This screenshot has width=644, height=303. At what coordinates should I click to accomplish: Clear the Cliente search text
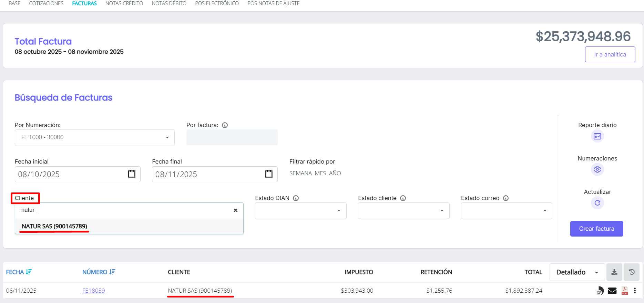[x=236, y=210]
